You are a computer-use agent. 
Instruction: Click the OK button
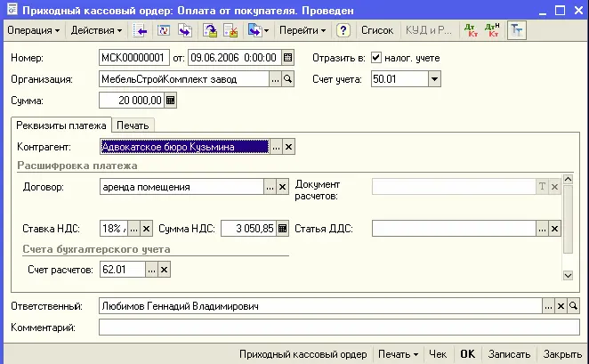coord(468,354)
